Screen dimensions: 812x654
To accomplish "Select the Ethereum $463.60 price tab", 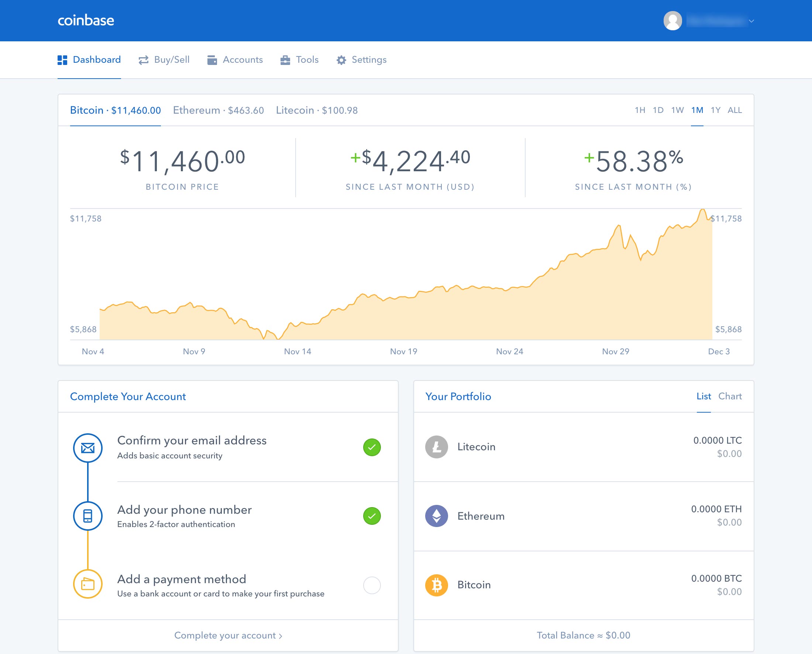I will point(218,110).
